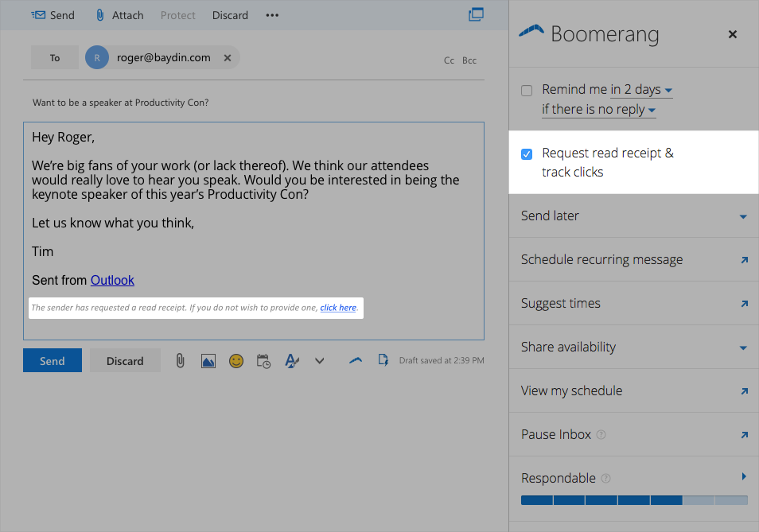Viewport: 759px width, 532px height.
Task: Click the Send envelope icon in top toolbar
Action: (38, 15)
